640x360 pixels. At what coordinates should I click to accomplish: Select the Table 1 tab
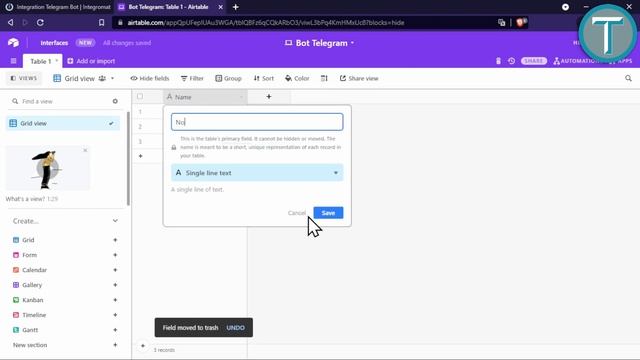coord(42,61)
